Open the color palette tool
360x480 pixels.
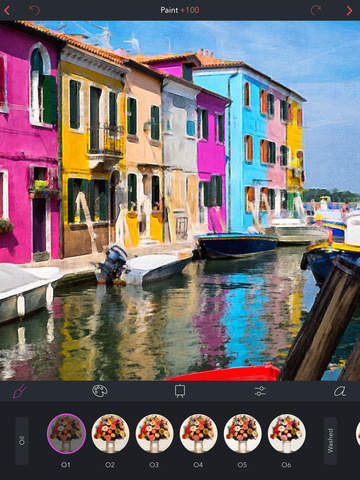[100, 391]
